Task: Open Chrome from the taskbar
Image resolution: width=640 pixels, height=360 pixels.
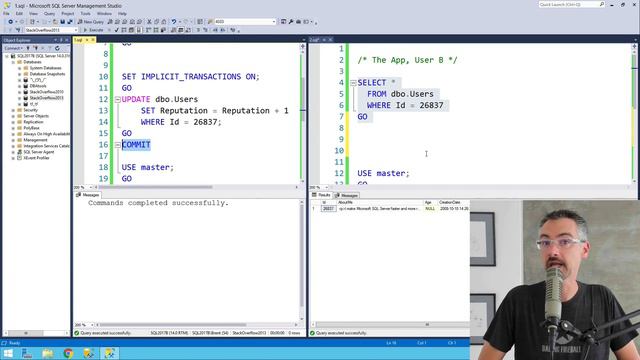Action: pyautogui.click(x=68, y=353)
